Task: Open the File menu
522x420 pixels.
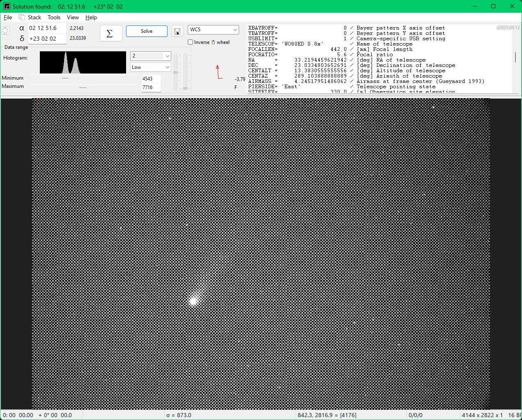Action: 8,17
